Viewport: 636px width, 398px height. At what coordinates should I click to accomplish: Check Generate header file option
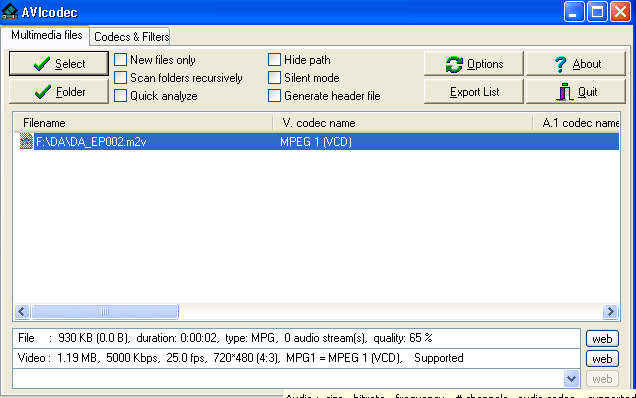click(x=274, y=96)
